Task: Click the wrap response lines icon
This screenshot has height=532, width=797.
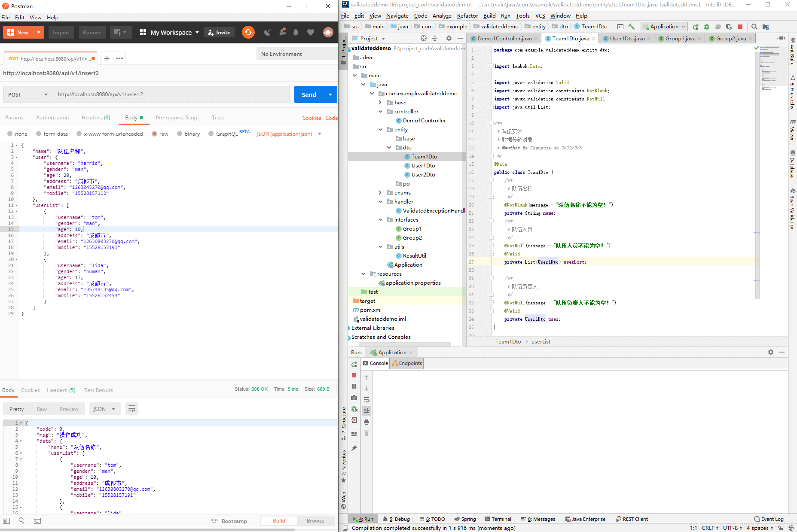Action: 132,409
